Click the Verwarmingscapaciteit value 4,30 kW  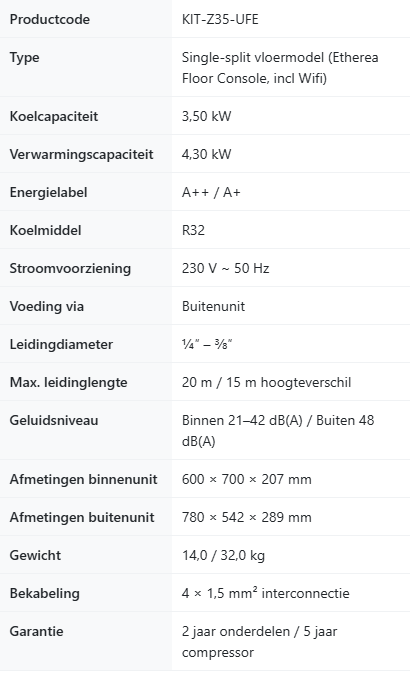tap(206, 154)
